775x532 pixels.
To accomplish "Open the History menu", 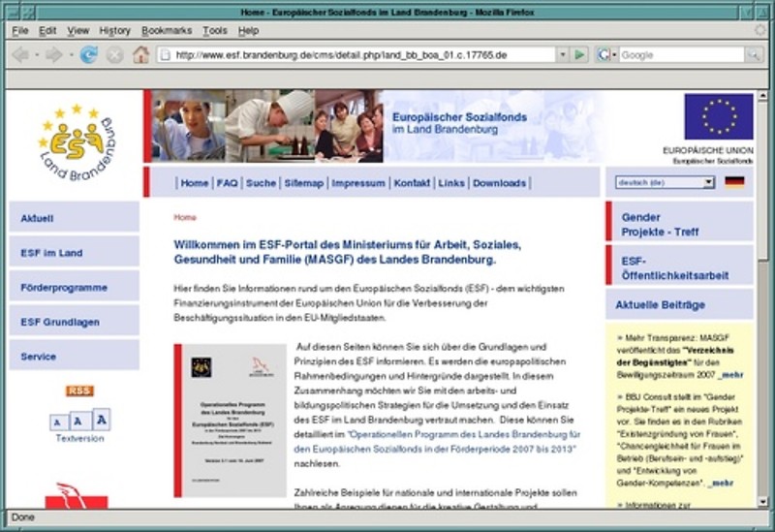I will click(x=114, y=31).
